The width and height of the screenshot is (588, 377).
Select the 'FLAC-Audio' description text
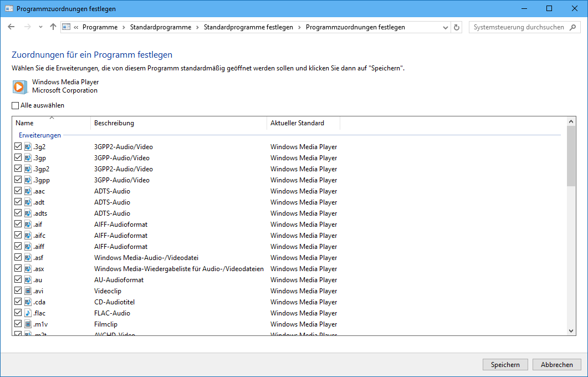click(112, 313)
